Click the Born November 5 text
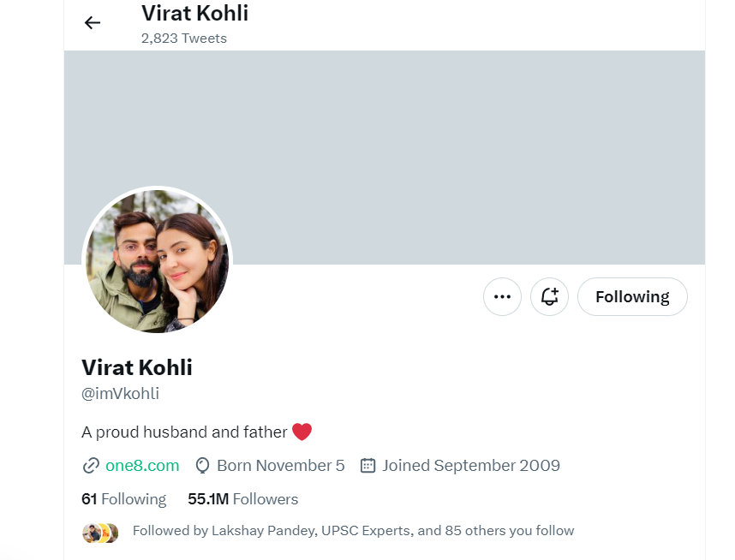This screenshot has width=735, height=560. coord(280,466)
